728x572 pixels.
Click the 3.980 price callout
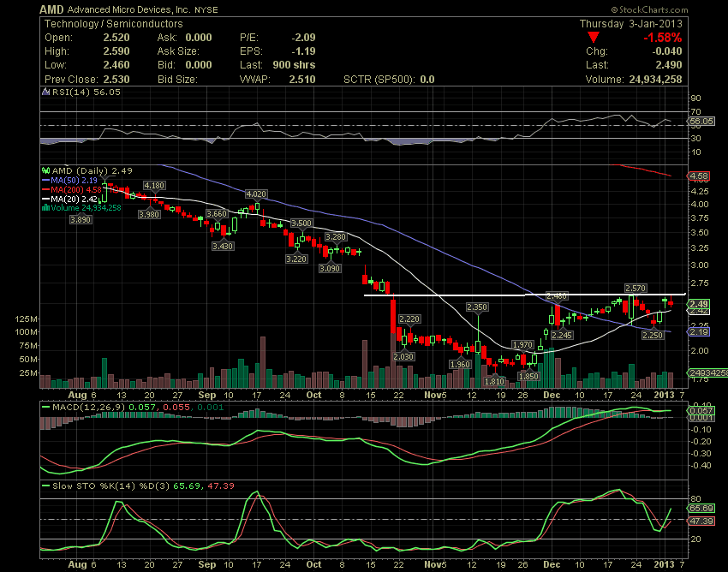[x=149, y=214]
